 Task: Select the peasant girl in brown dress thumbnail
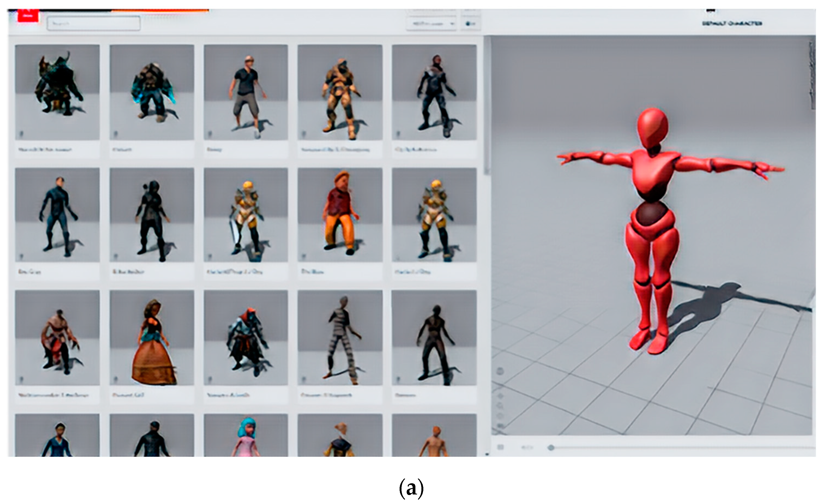click(x=152, y=338)
